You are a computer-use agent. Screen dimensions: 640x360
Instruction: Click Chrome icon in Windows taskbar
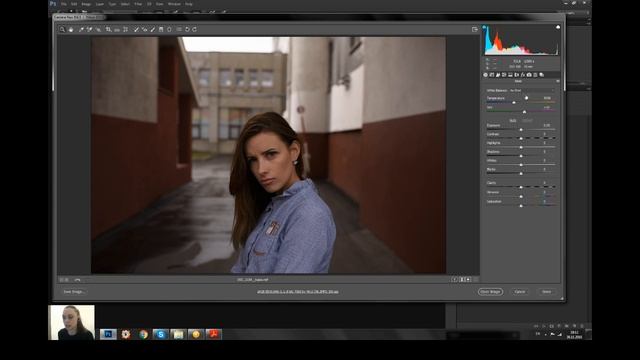(x=143, y=334)
